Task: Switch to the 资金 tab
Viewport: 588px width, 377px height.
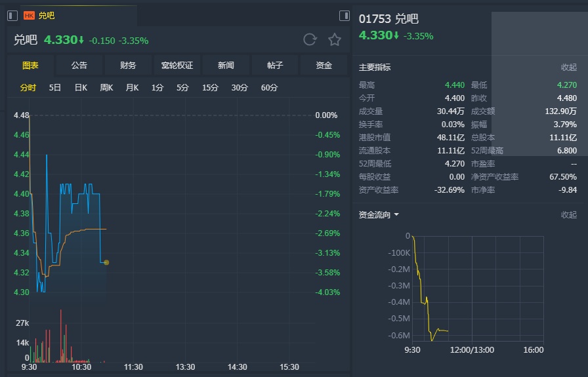Action: [x=324, y=66]
